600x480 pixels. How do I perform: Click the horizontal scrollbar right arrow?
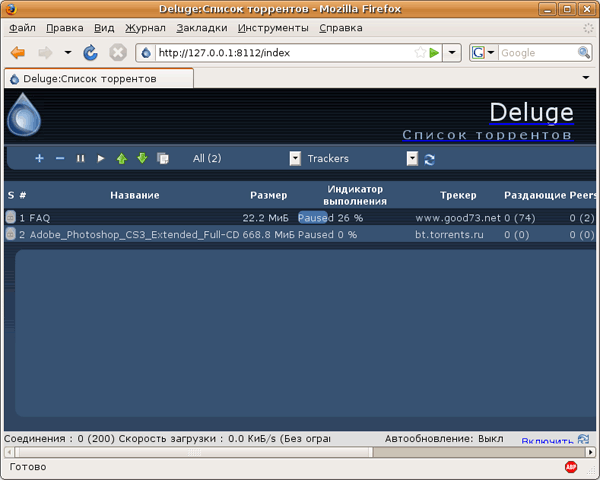point(591,452)
